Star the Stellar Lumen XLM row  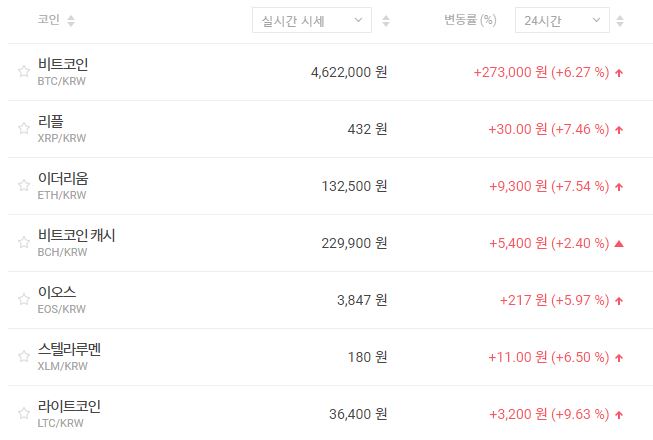pos(24,356)
